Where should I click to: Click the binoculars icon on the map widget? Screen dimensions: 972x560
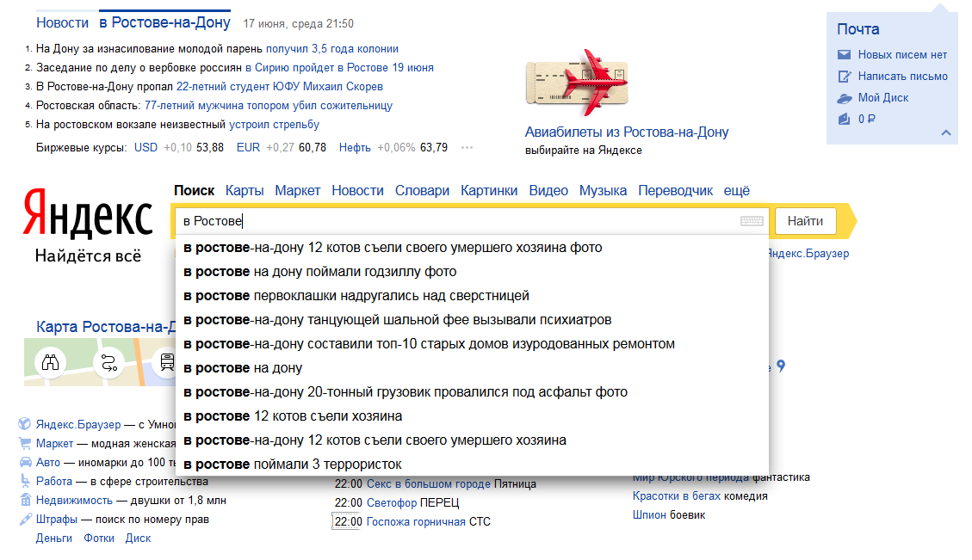[x=50, y=362]
